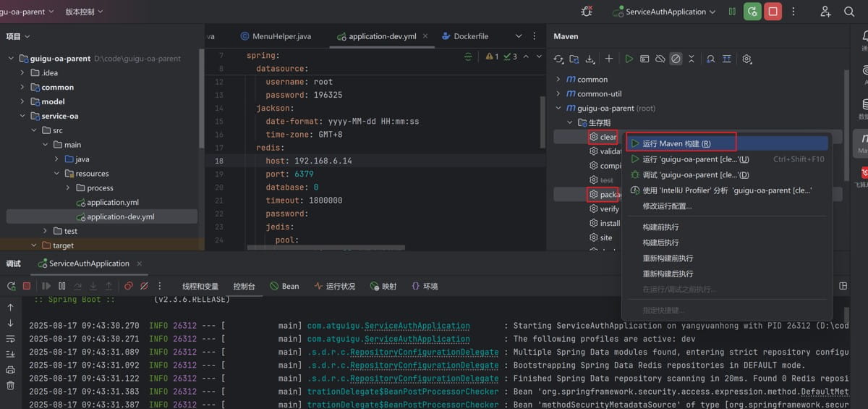
Task: Open the add collaborator icon
Action: [826, 12]
